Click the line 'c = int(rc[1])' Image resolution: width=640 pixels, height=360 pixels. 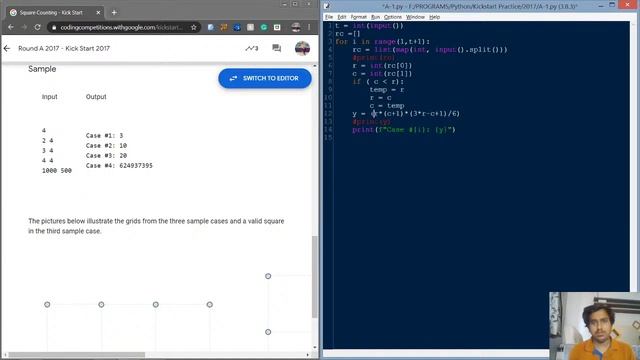[x=382, y=74]
